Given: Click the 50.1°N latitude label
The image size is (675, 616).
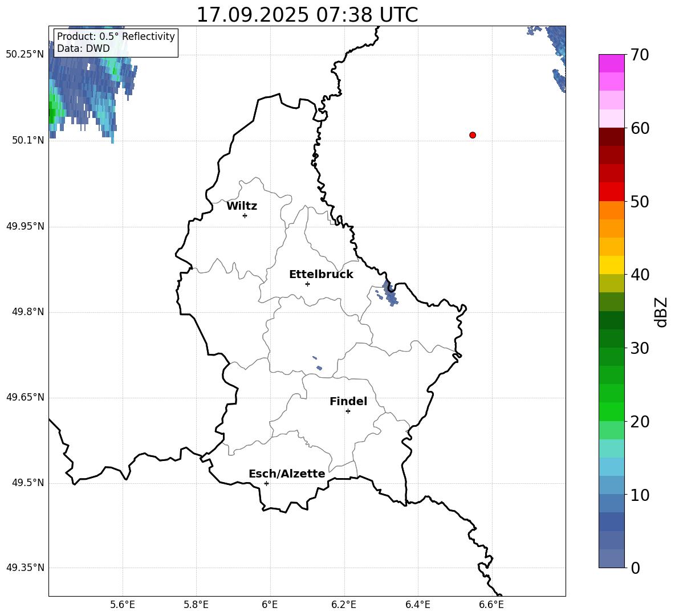Looking at the screenshot, I should 29,140.
